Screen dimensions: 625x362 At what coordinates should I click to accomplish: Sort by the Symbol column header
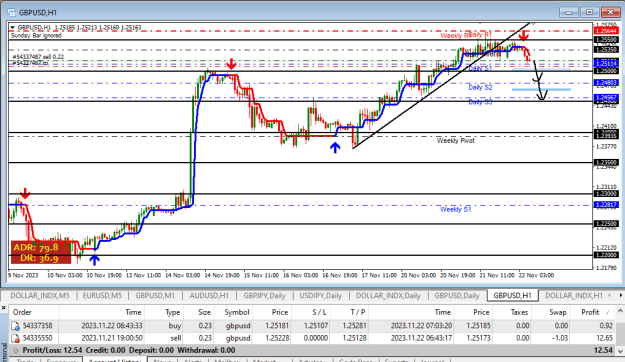[x=233, y=312]
